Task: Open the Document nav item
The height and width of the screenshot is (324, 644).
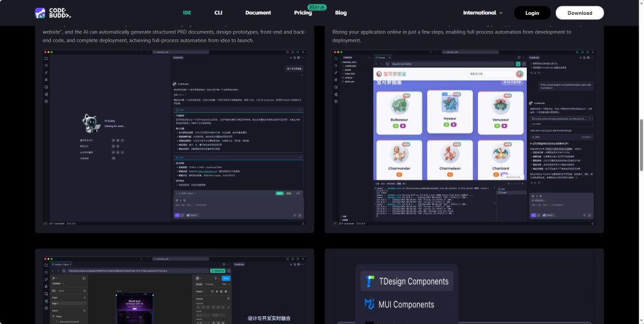Action: (x=258, y=13)
